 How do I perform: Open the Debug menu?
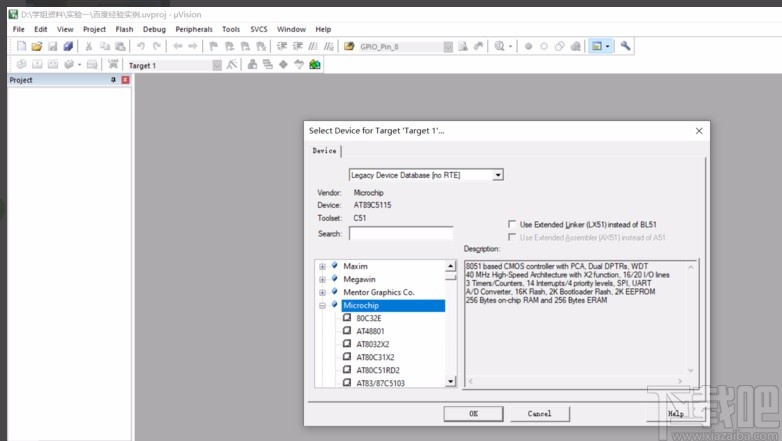point(154,29)
